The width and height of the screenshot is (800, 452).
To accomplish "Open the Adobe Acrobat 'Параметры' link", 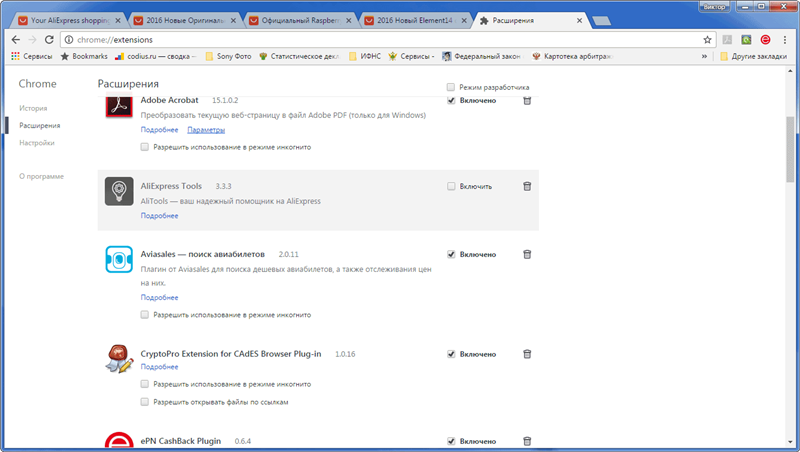I will click(206, 130).
